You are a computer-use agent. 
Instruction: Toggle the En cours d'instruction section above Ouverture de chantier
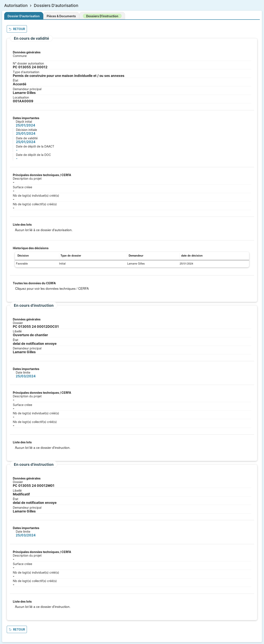[x=33, y=305]
